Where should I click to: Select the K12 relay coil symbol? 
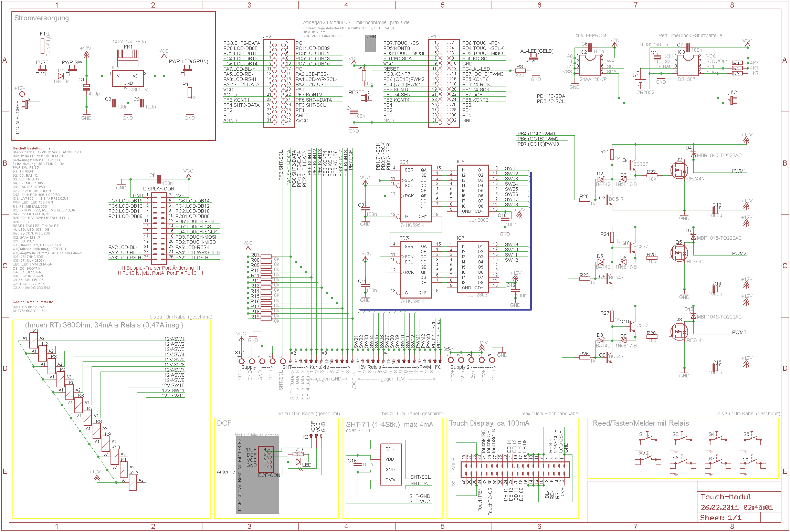pos(133,483)
